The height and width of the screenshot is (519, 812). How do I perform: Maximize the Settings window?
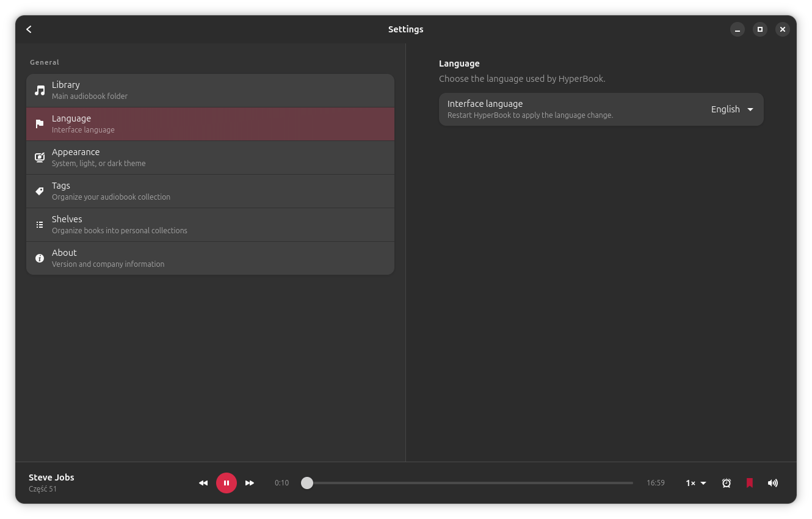[760, 29]
